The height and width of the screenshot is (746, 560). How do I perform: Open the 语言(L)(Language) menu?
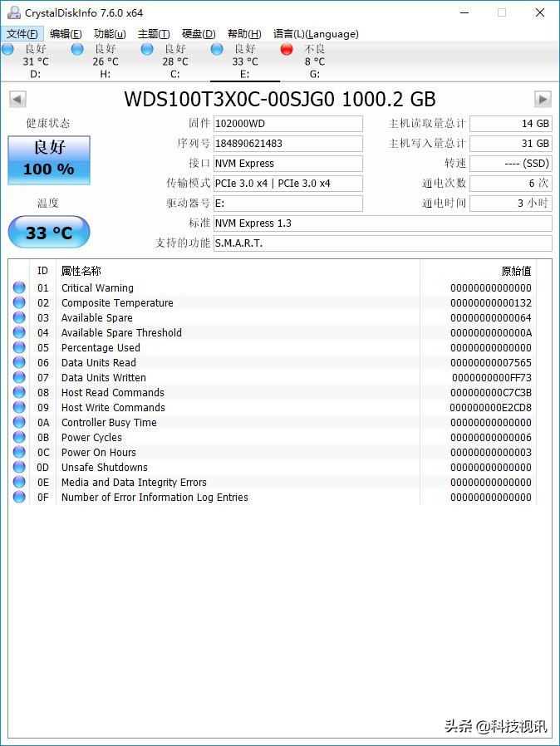[x=316, y=34]
